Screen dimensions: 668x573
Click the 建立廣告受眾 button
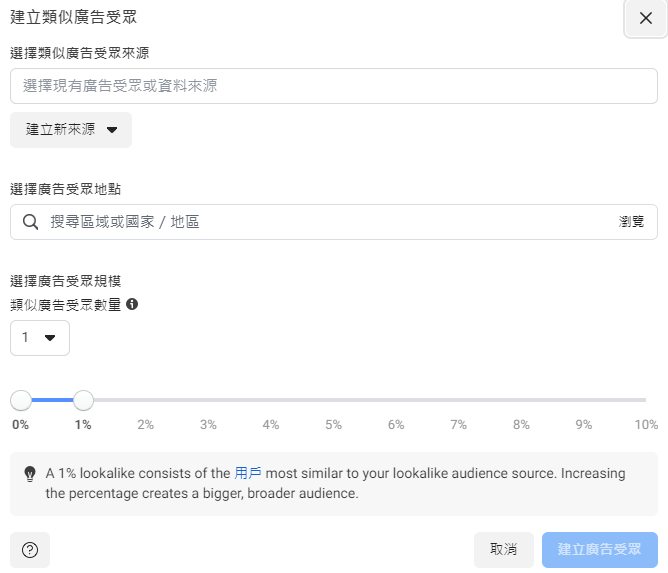[x=599, y=550]
